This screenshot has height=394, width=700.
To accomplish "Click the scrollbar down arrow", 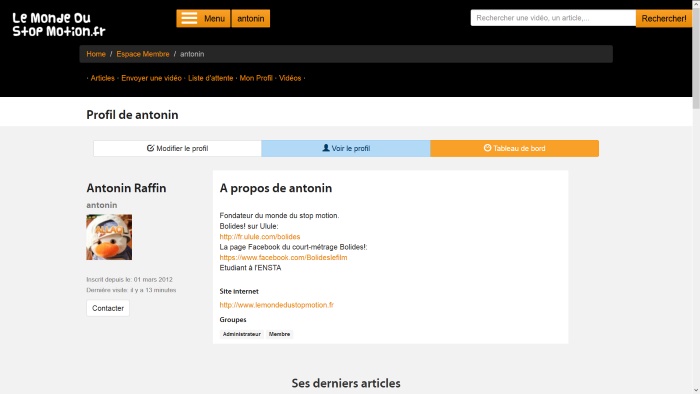I will click(696, 390).
